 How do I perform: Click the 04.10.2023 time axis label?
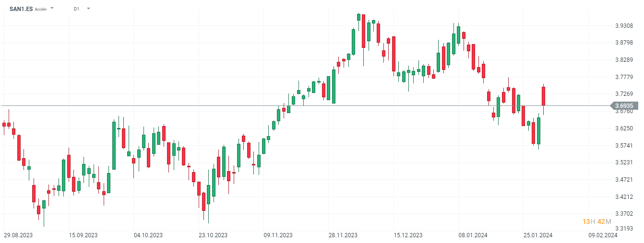(x=148, y=235)
